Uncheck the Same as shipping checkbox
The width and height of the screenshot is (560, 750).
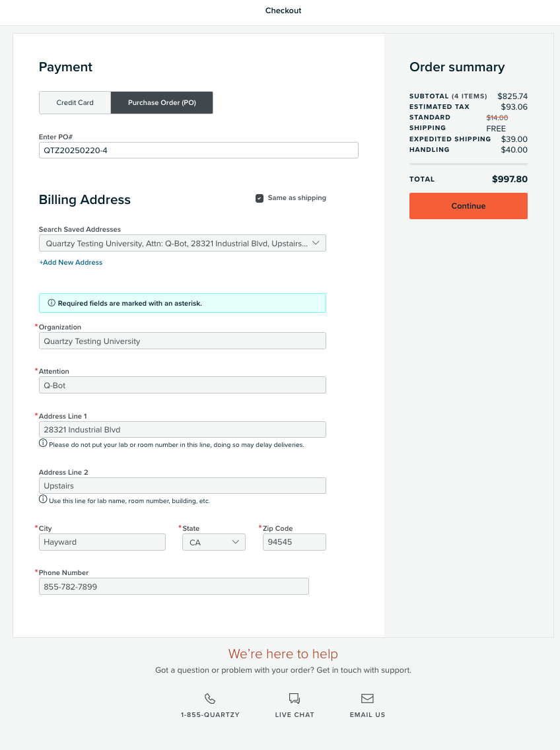tap(260, 198)
